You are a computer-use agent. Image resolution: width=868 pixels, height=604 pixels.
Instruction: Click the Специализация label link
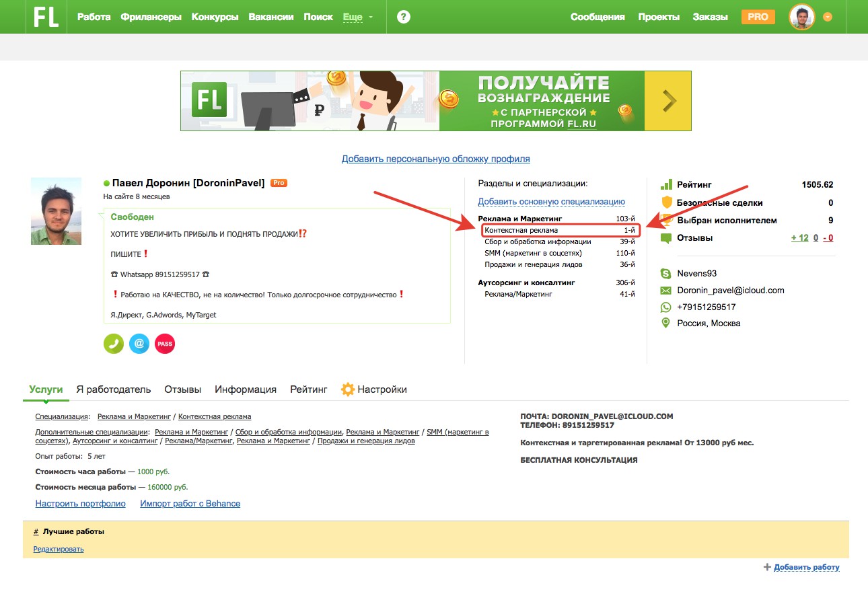point(62,417)
